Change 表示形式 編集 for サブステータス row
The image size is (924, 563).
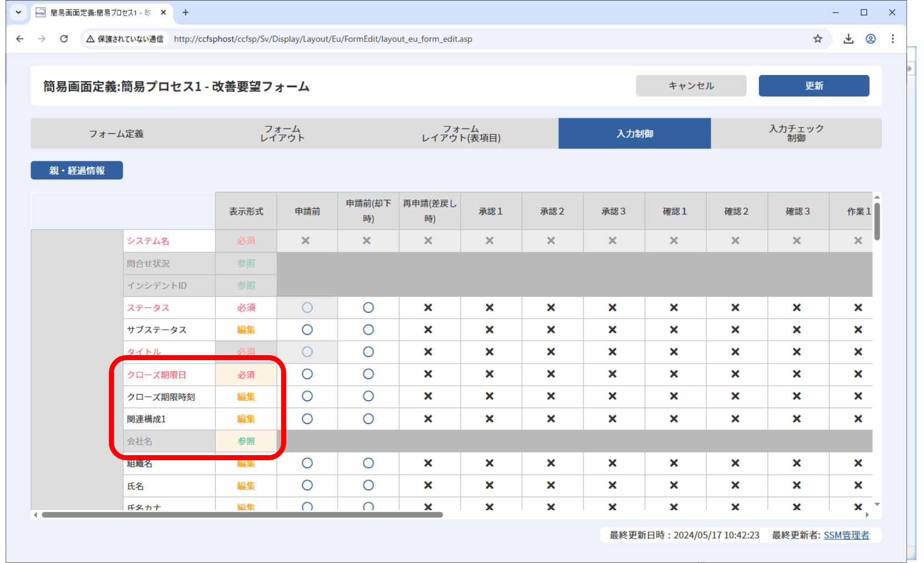pos(246,330)
